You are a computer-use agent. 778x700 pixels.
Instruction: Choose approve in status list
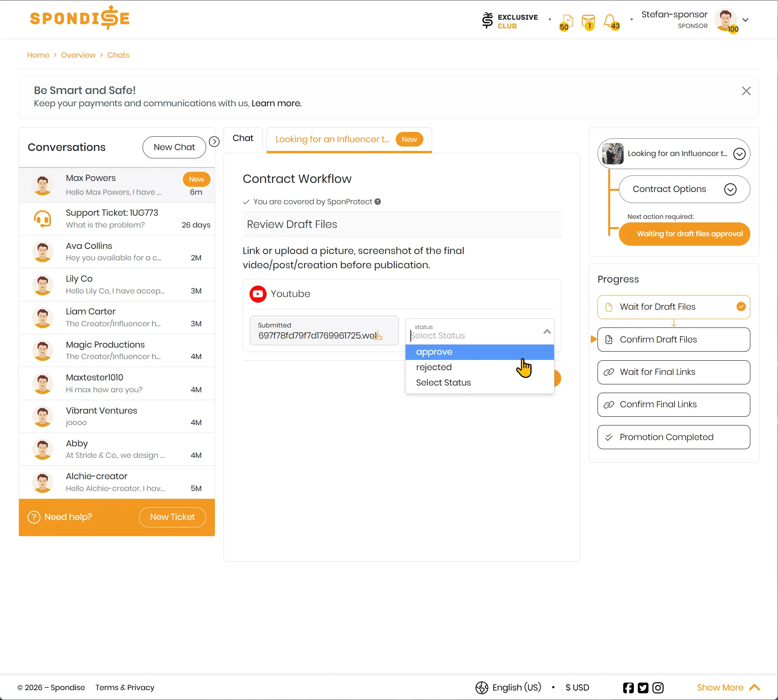[x=480, y=352]
